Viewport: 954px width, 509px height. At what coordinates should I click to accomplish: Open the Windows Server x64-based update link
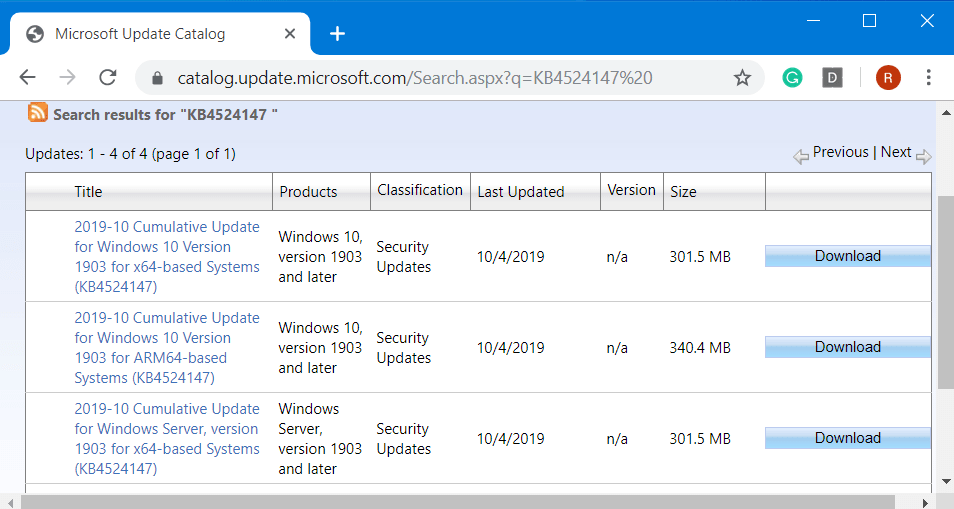pyautogui.click(x=167, y=438)
